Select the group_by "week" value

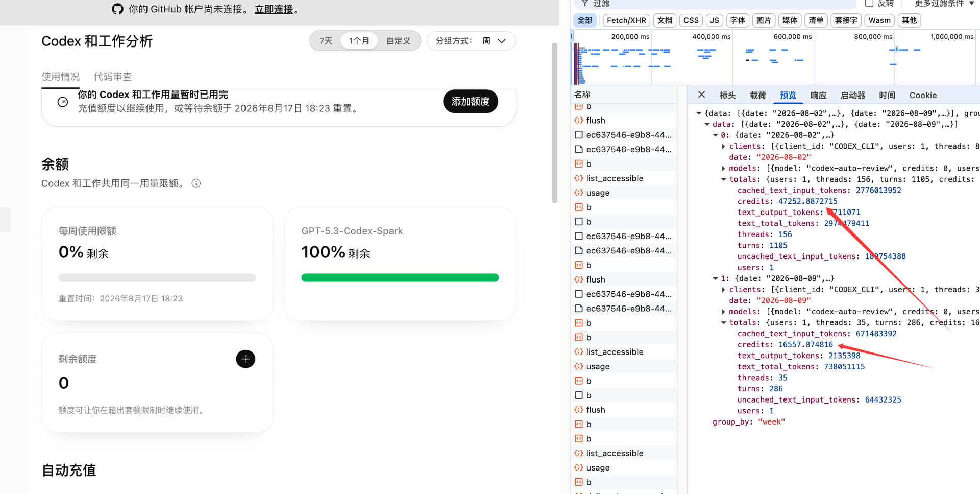pos(771,422)
